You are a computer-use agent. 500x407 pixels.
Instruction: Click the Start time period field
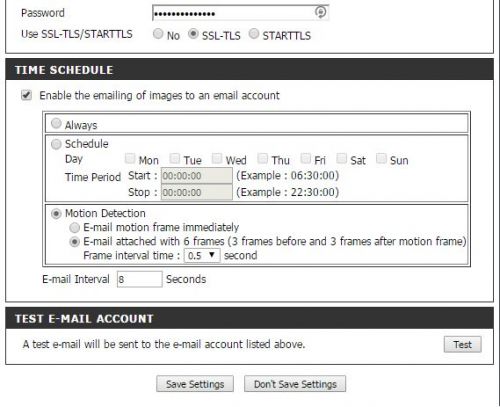tap(197, 176)
